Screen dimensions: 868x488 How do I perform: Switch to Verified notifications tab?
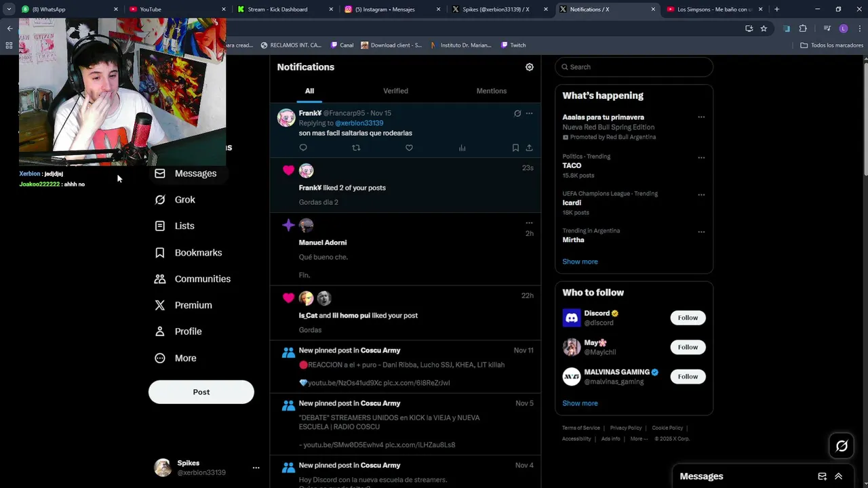point(395,91)
